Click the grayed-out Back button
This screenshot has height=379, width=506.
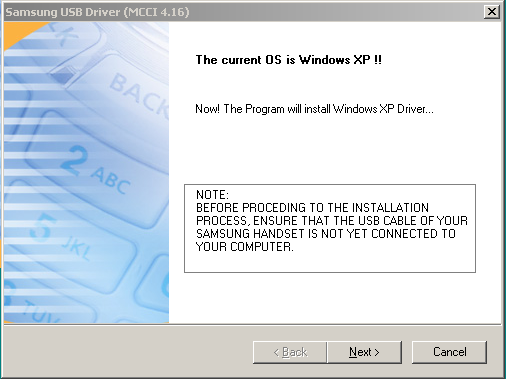290,352
